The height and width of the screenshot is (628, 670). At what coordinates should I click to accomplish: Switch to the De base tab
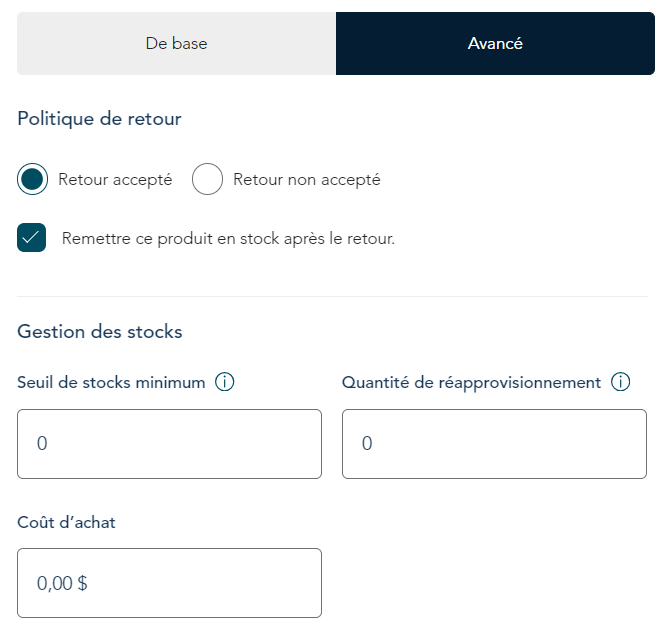pyautogui.click(x=176, y=44)
